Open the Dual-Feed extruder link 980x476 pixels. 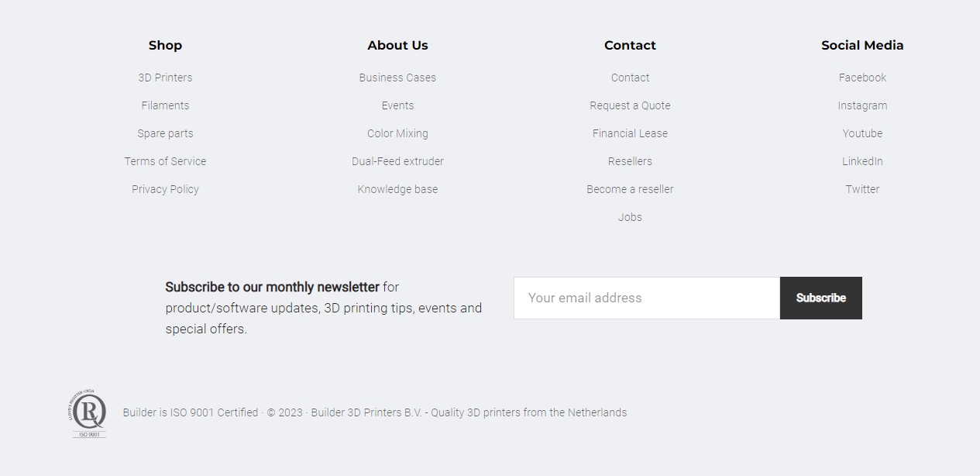(x=397, y=161)
